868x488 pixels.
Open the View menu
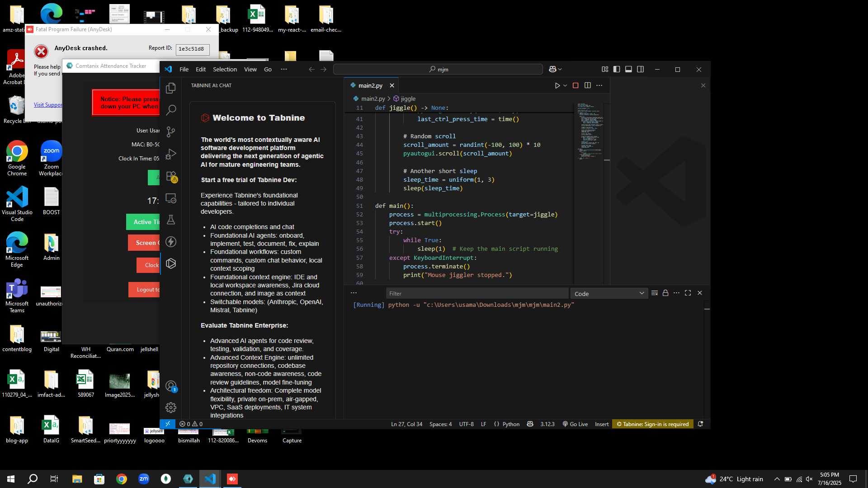(x=250, y=69)
